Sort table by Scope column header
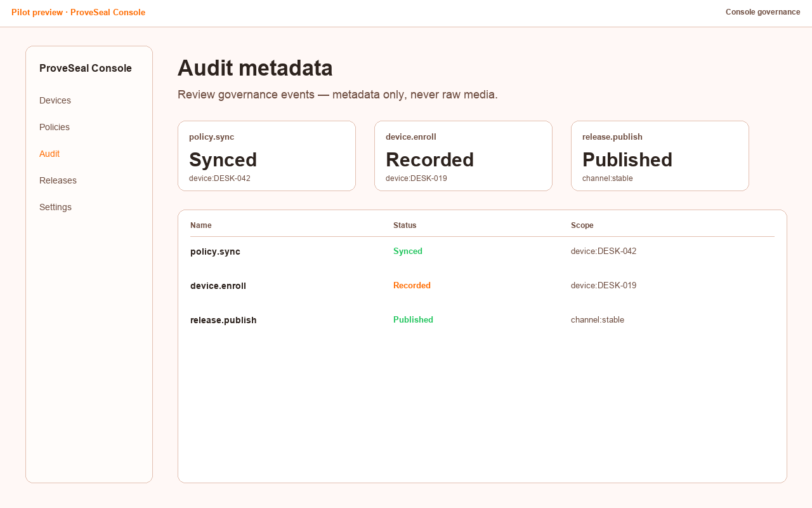The width and height of the screenshot is (812, 508). pos(582,225)
